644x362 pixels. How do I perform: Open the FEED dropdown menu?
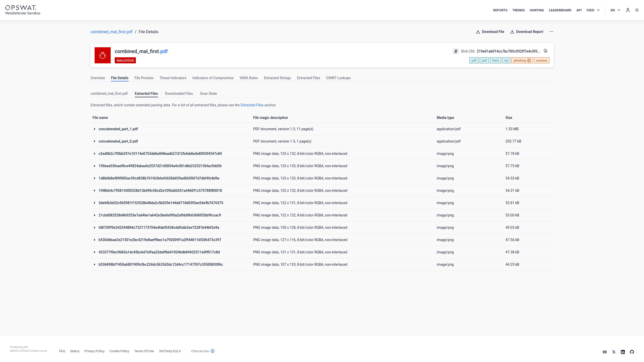pos(593,10)
